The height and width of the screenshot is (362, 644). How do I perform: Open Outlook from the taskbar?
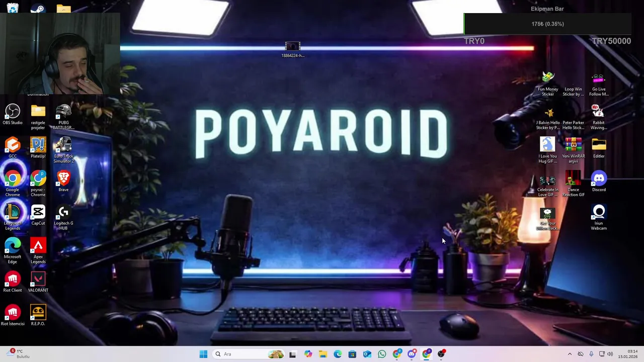pos(367,354)
